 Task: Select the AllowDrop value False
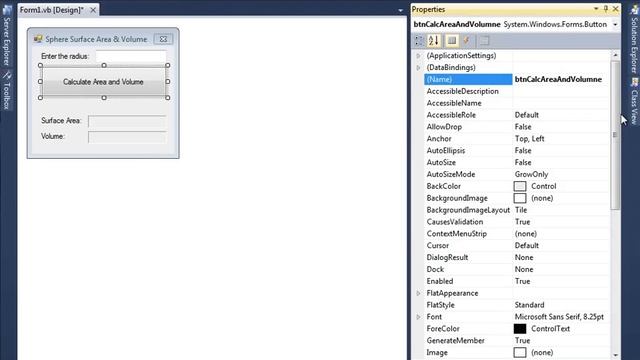tap(523, 127)
